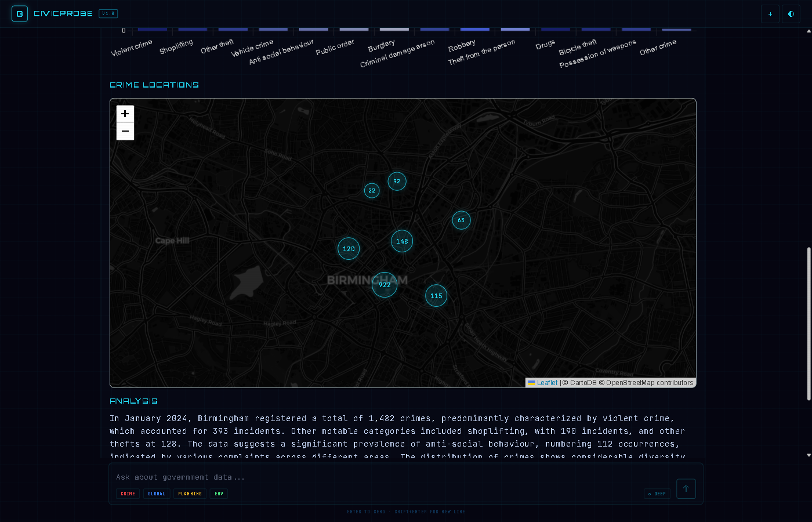Toggle the GLOBAL data chip
This screenshot has height=522, width=812.
pos(156,494)
